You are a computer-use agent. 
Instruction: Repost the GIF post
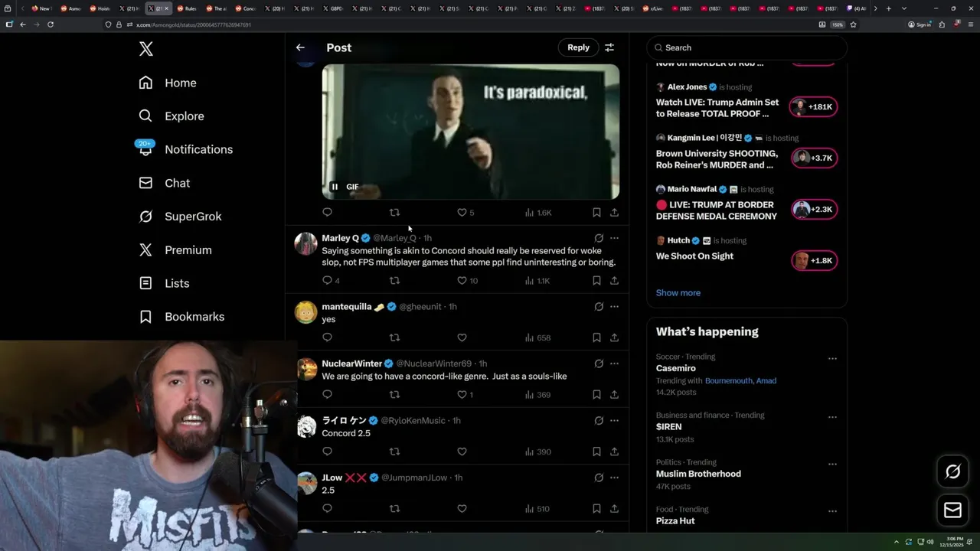pos(395,212)
